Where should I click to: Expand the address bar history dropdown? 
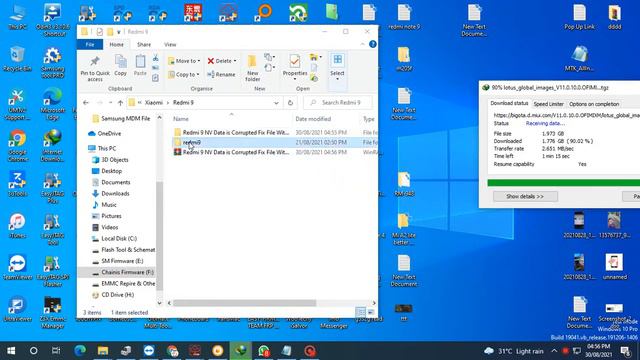(276, 103)
